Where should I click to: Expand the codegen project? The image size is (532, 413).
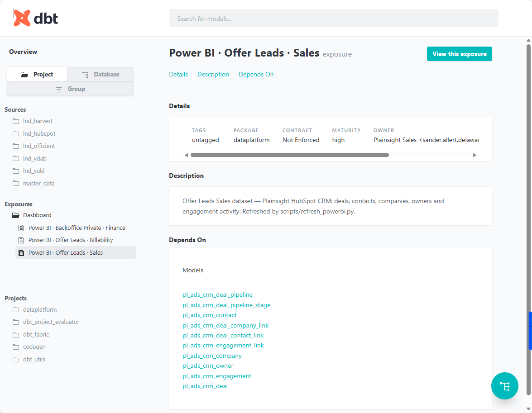(x=34, y=347)
